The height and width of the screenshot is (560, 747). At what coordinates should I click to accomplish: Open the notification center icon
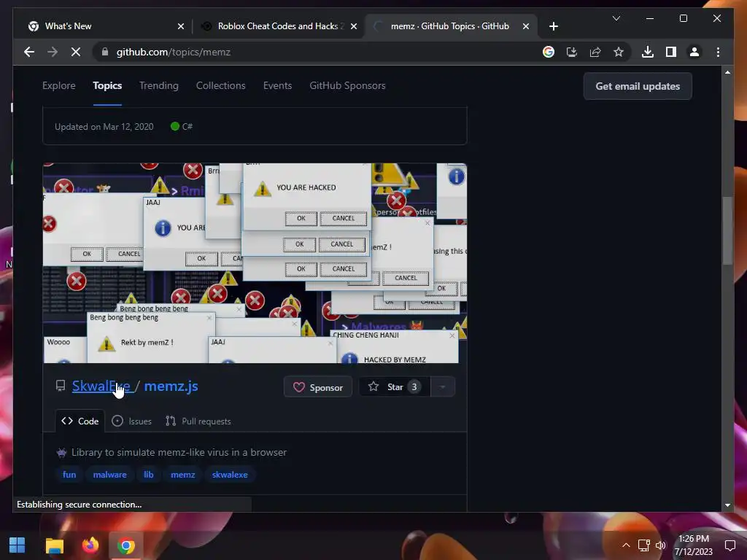pos(729,545)
